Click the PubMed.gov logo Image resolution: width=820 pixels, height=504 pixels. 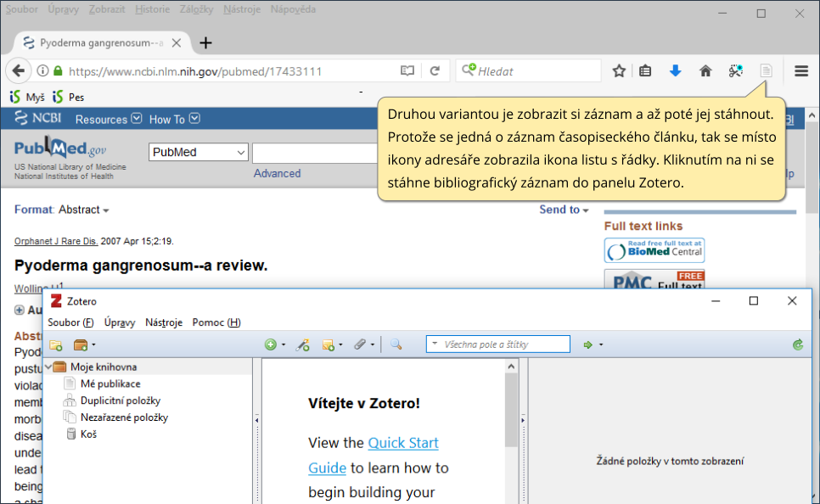click(x=60, y=148)
